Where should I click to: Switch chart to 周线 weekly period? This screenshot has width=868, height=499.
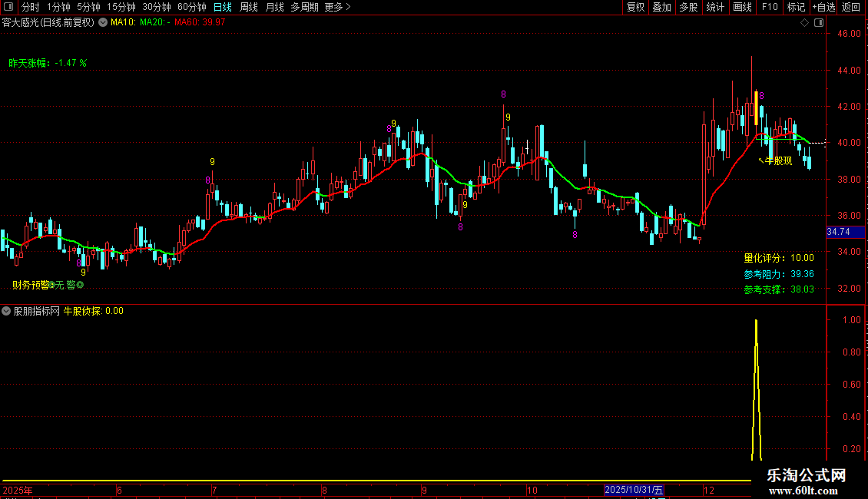pyautogui.click(x=249, y=7)
